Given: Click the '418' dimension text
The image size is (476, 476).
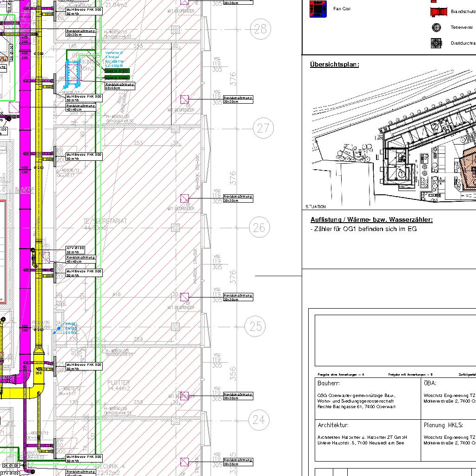Looking at the screenshot, I should [x=116, y=294].
